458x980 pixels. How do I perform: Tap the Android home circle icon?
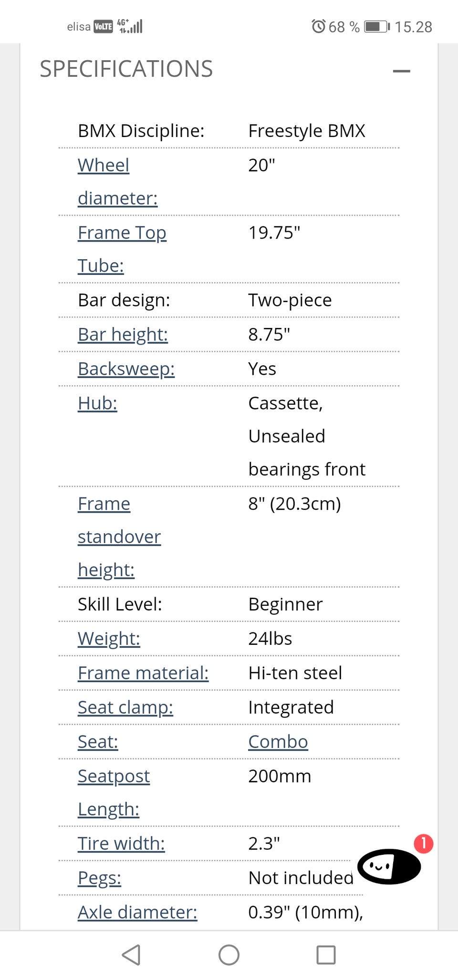click(x=229, y=955)
